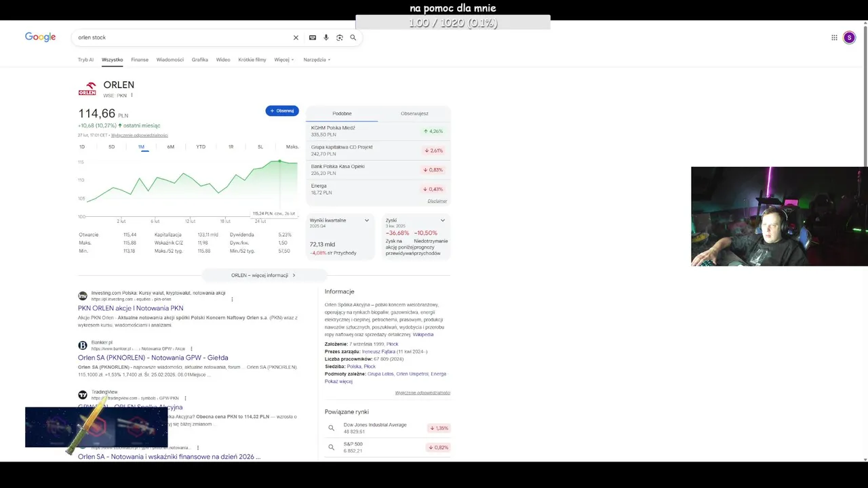
Task: Select the Wszystko tab
Action: pos(113,60)
